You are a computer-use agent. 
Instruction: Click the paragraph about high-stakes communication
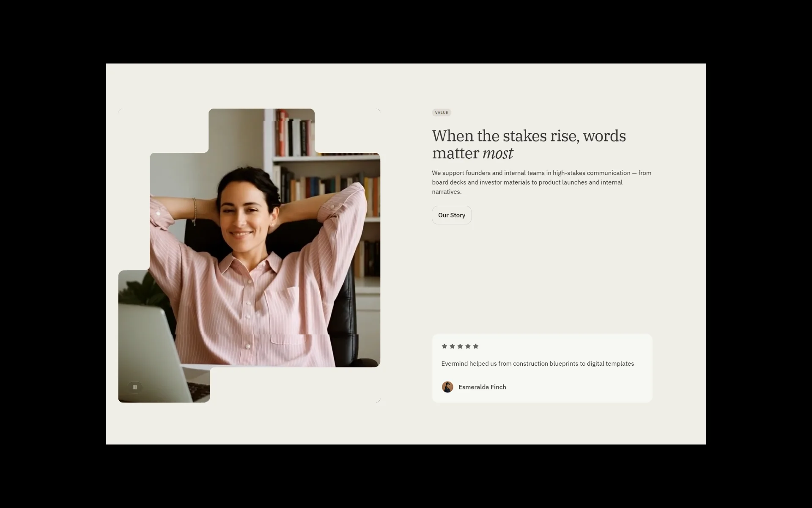542,182
